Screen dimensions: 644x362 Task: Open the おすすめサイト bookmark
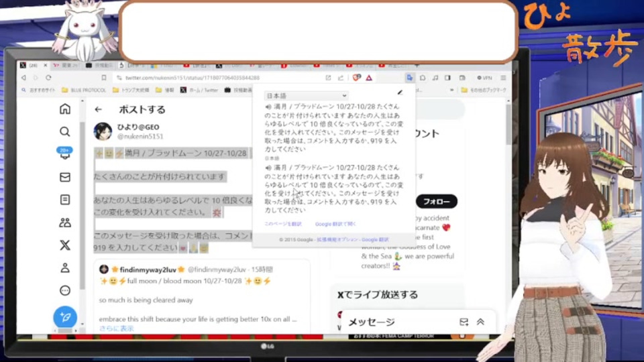38,90
